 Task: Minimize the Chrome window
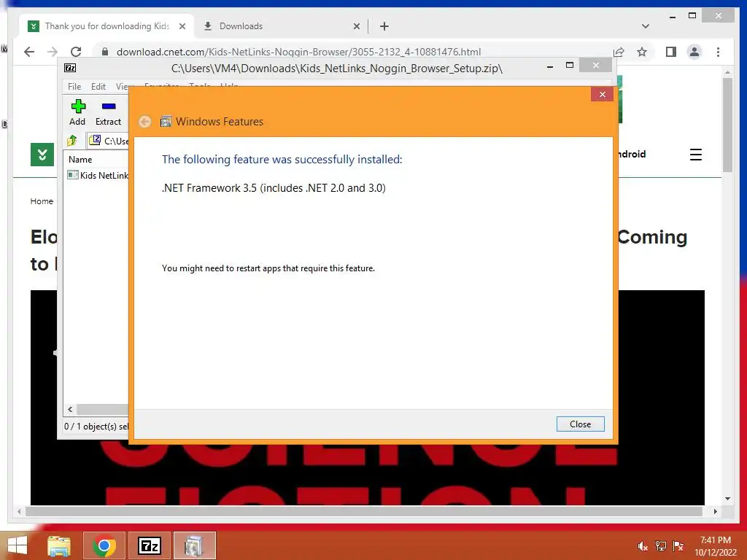point(672,17)
